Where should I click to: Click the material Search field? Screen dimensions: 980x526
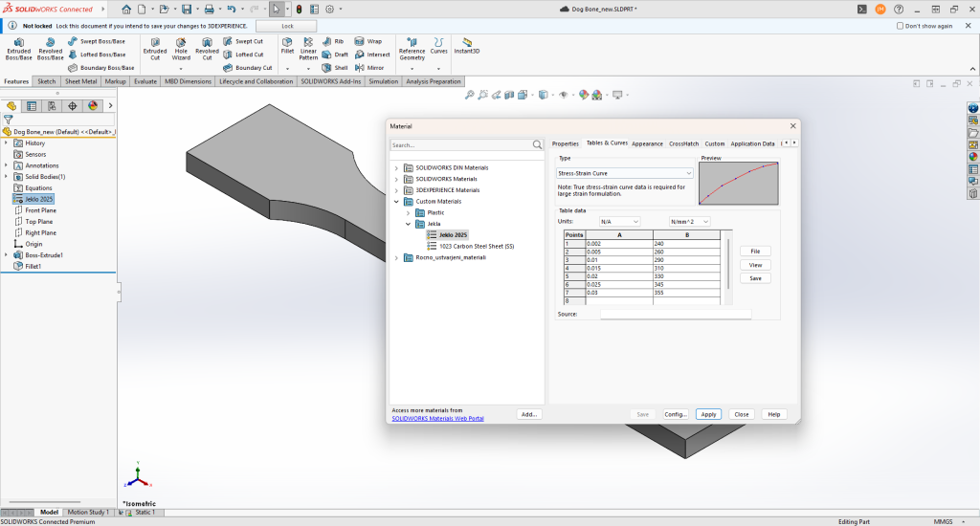pos(460,145)
